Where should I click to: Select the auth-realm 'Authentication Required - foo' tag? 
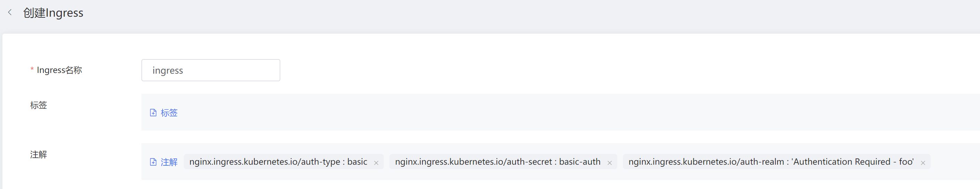(771, 162)
